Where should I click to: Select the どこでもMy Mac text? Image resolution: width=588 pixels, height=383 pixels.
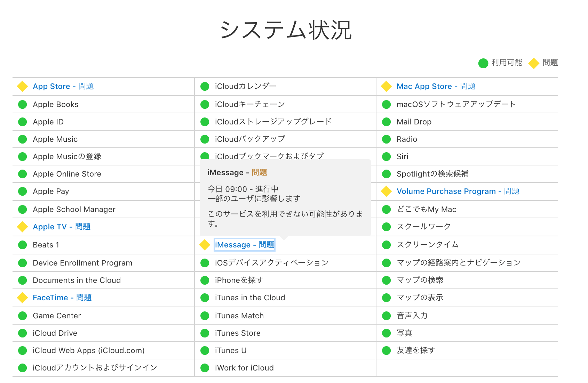coord(427,209)
